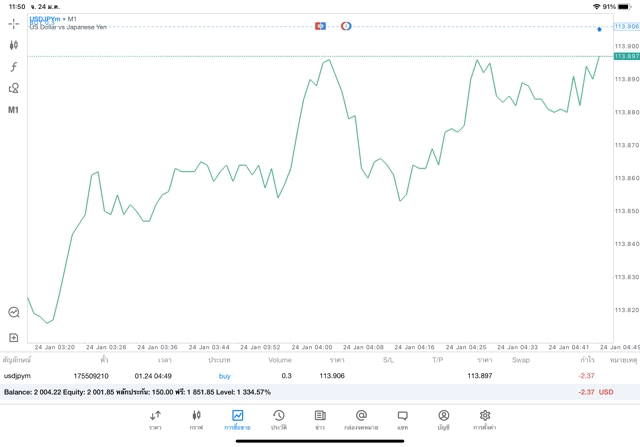Open the Settings gear tab
This screenshot has height=447, width=640.
(x=484, y=419)
